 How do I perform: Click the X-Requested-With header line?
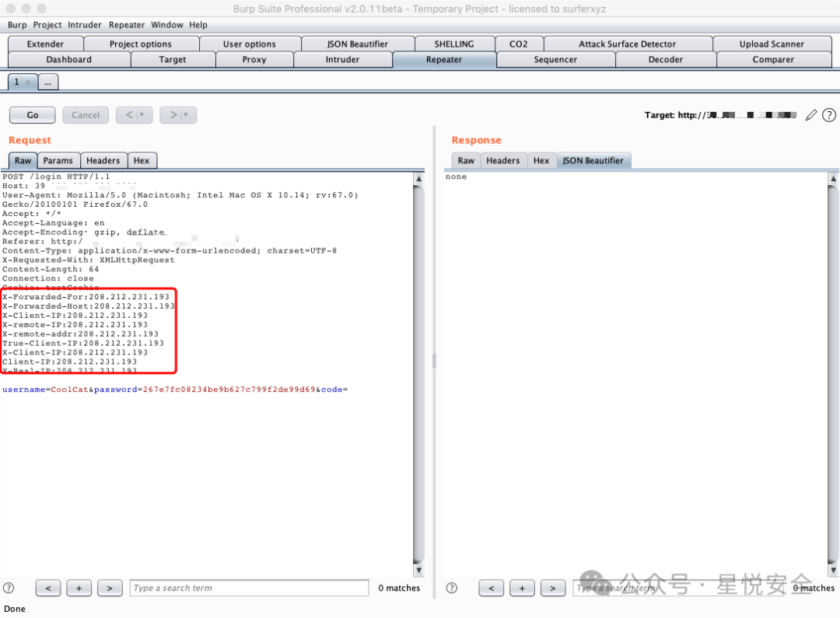click(89, 260)
